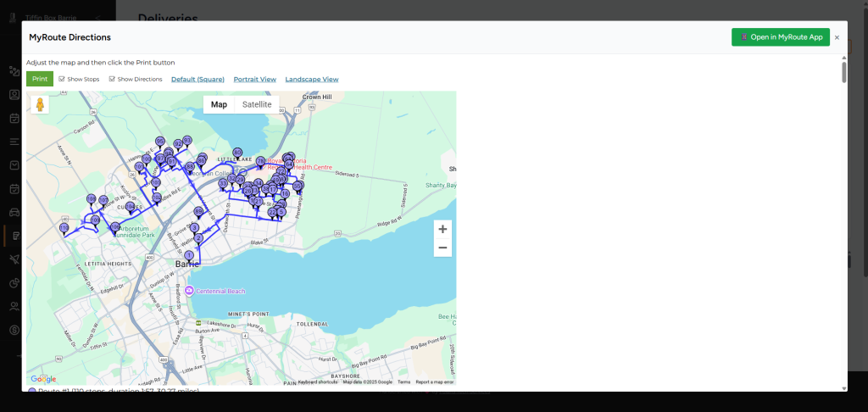
Task: Choose Default (Square) layout link
Action: point(198,79)
